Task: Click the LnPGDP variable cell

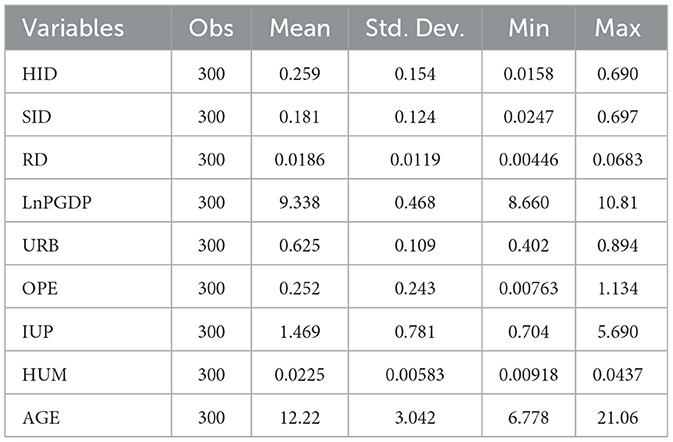Action: [50, 200]
